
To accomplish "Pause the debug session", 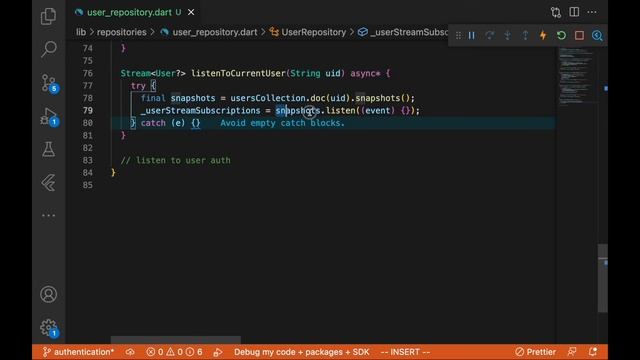I will pos(471,36).
